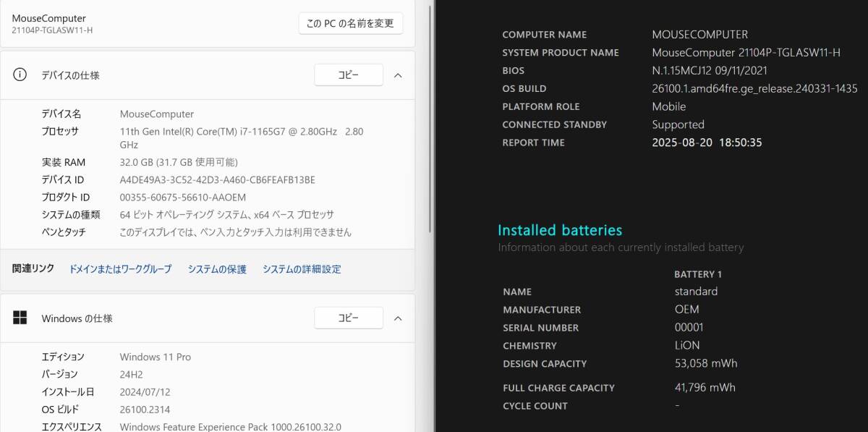The image size is (868, 432).
Task: Select the version 24H2 value
Action: click(x=132, y=374)
